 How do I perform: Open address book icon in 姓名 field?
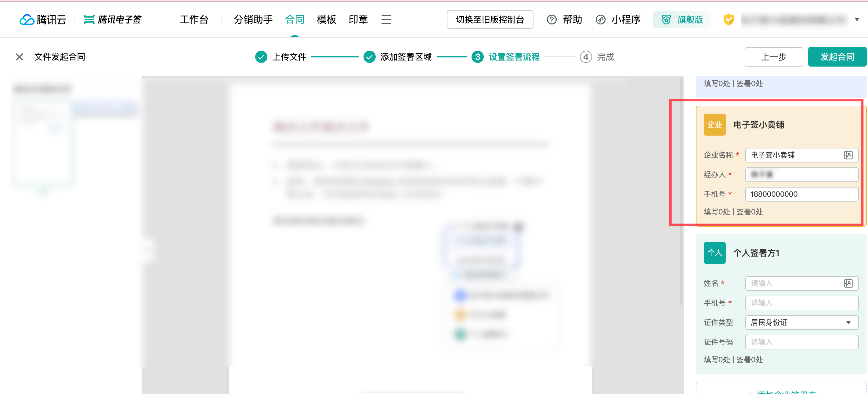point(848,283)
